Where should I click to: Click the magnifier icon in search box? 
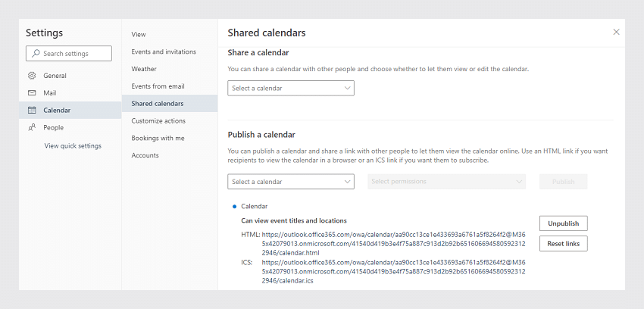(x=36, y=53)
